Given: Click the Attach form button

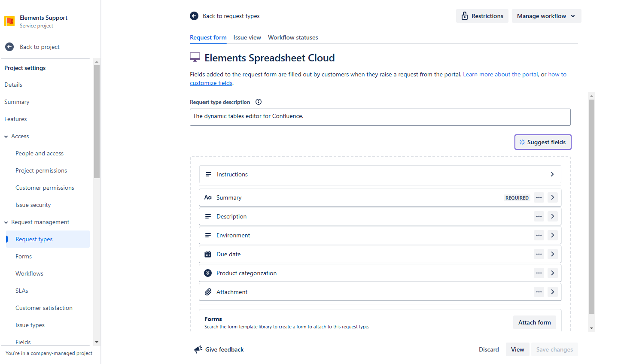Looking at the screenshot, I should [534, 322].
